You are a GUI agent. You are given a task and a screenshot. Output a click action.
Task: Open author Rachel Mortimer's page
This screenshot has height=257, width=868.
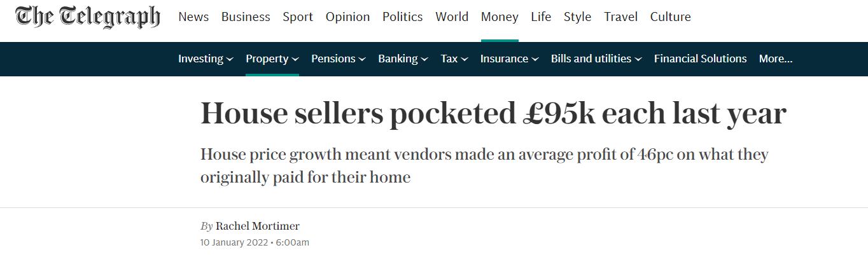[x=257, y=226]
